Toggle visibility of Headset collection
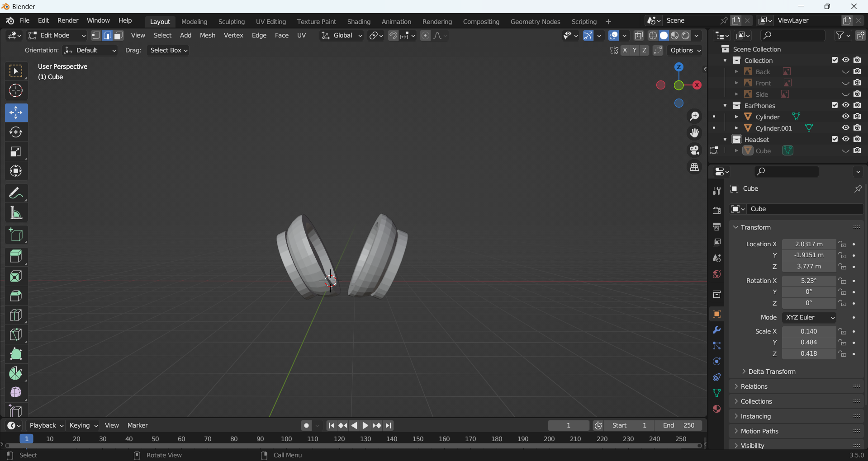 (846, 139)
